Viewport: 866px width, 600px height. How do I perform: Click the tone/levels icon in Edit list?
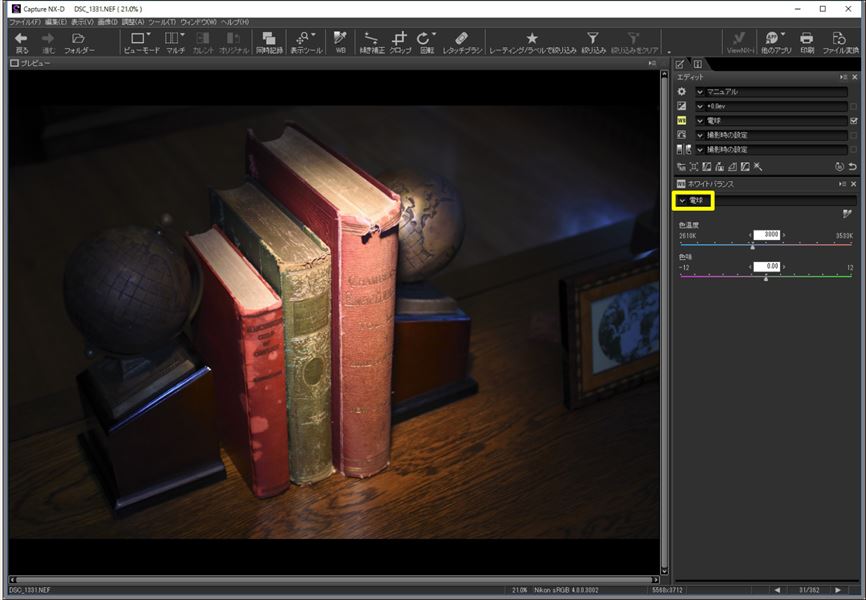tap(684, 150)
